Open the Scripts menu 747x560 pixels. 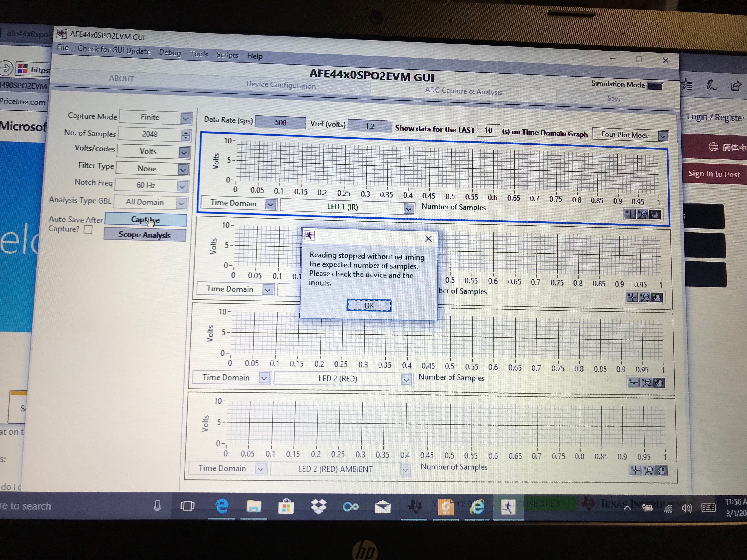[227, 55]
